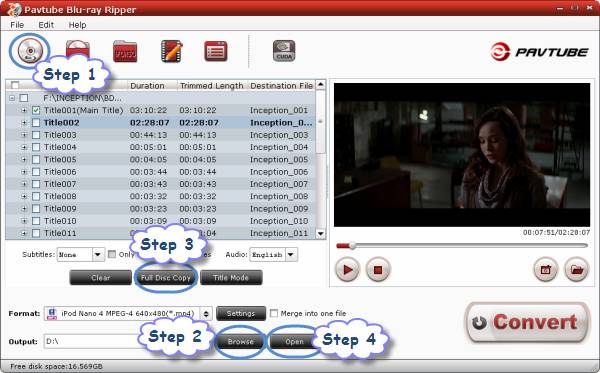Expand the Title010 tree node

click(24, 221)
